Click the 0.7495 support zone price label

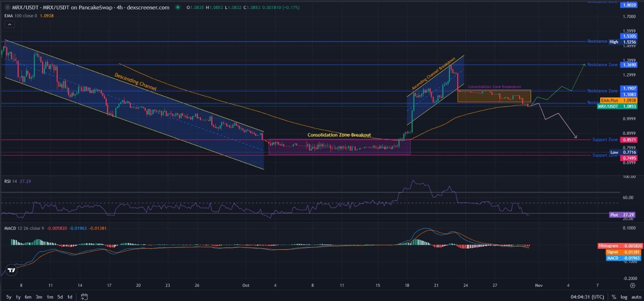click(x=629, y=158)
